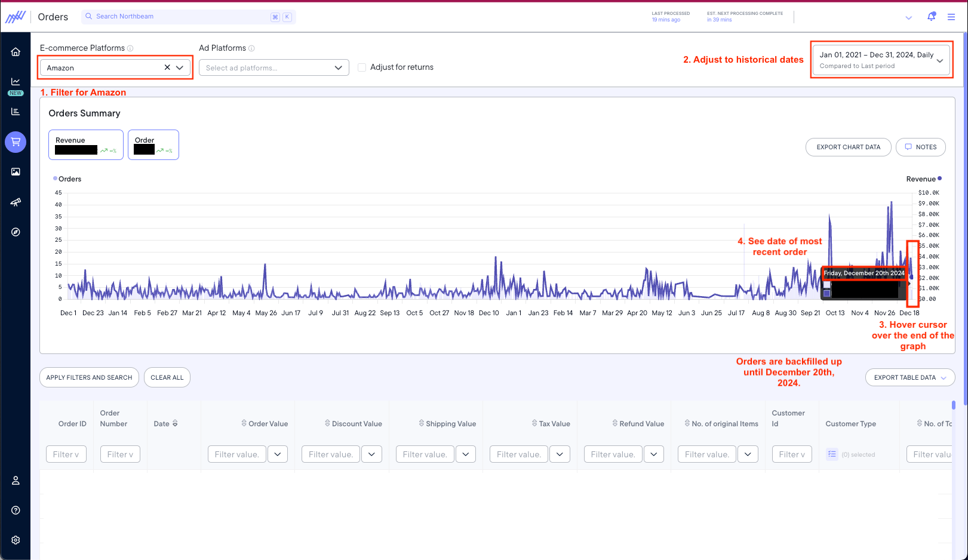Viewport: 968px width, 560px height.
Task: Open the hamburger menu at top right
Action: (951, 17)
